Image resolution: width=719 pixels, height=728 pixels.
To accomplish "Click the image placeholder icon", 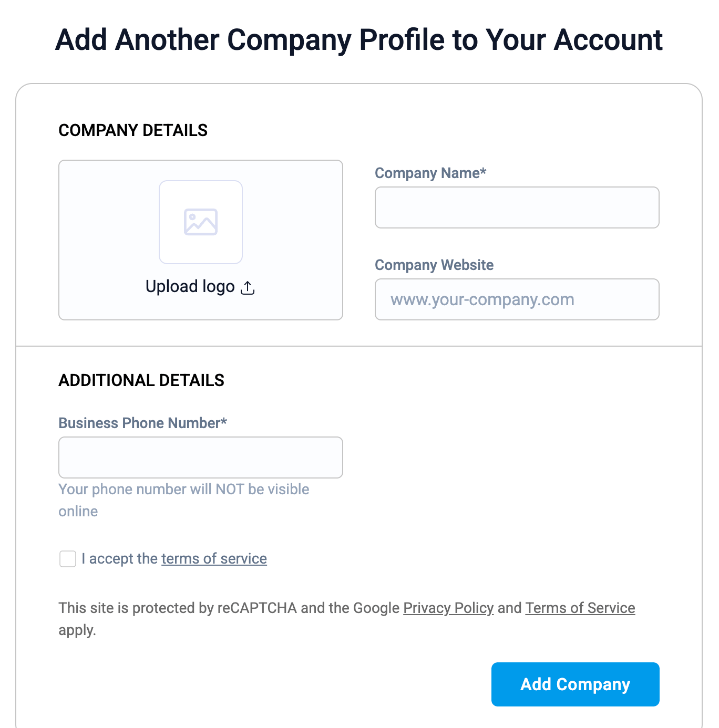I will coord(201,222).
